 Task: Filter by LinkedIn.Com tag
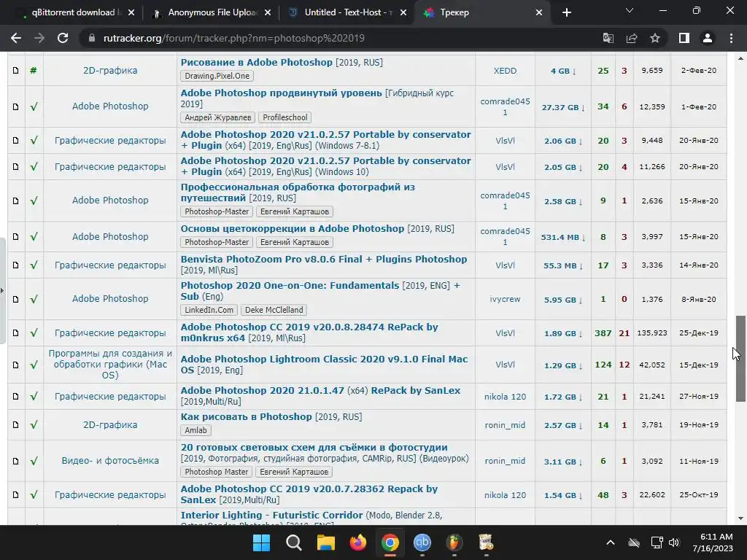pos(209,310)
